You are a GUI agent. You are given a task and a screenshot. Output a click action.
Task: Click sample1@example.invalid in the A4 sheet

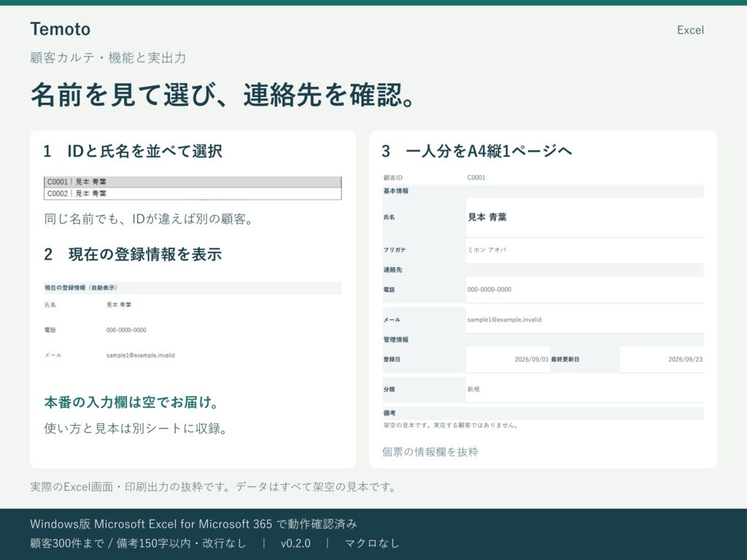click(x=505, y=320)
